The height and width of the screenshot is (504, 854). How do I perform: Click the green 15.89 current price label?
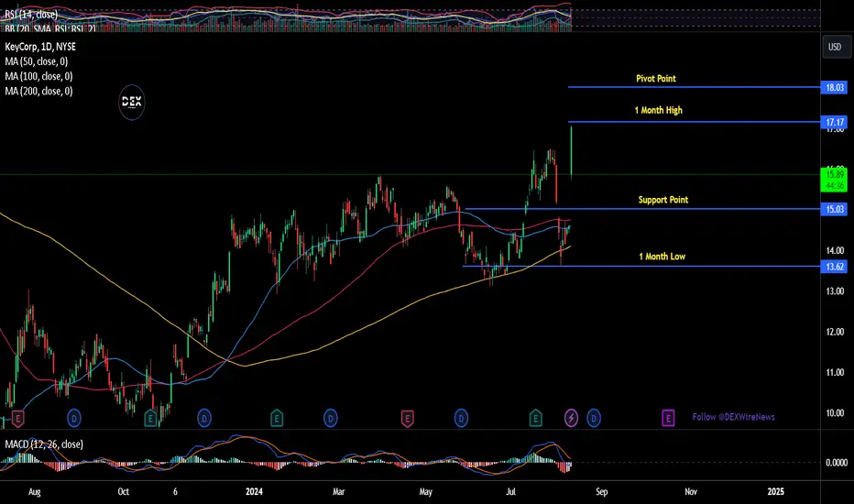pyautogui.click(x=835, y=181)
